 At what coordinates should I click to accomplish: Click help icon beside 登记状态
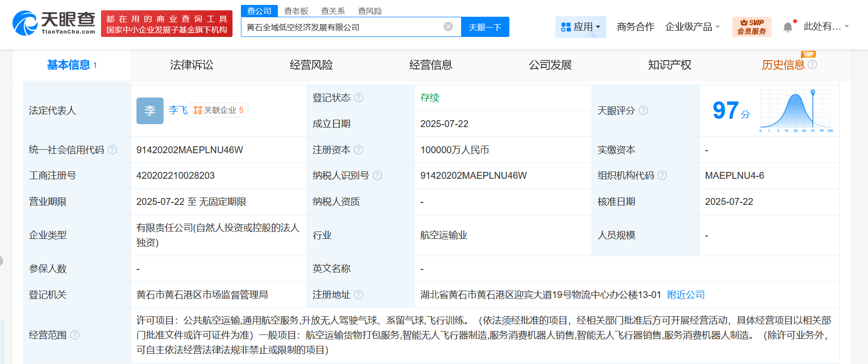click(359, 98)
